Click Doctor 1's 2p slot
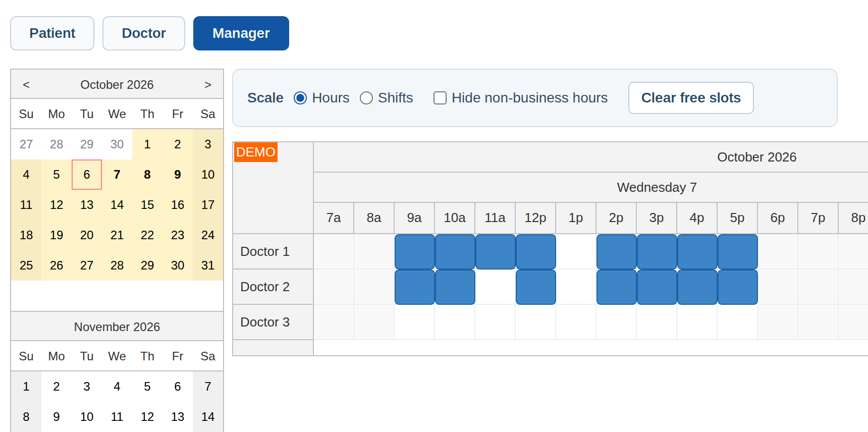868x432 pixels. [x=617, y=252]
